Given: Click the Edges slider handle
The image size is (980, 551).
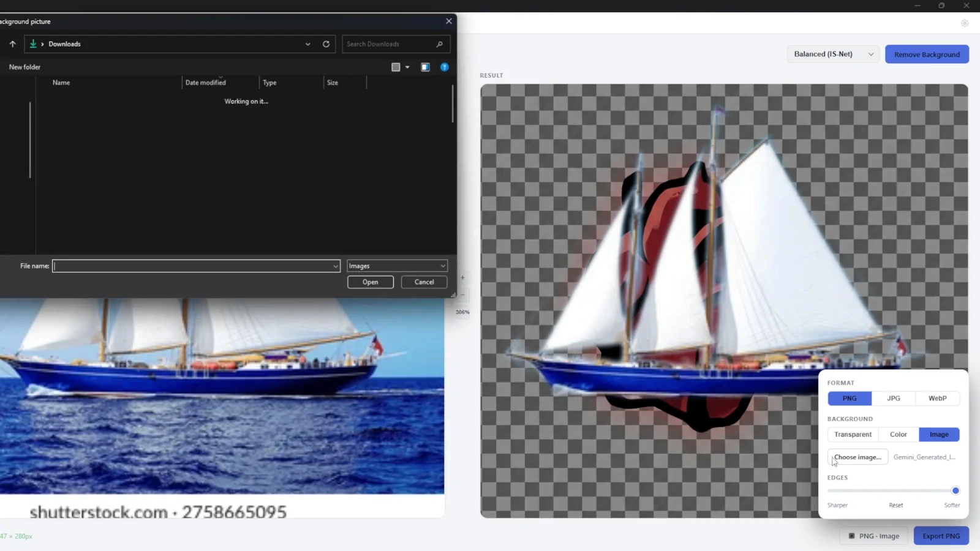Looking at the screenshot, I should 956,491.
